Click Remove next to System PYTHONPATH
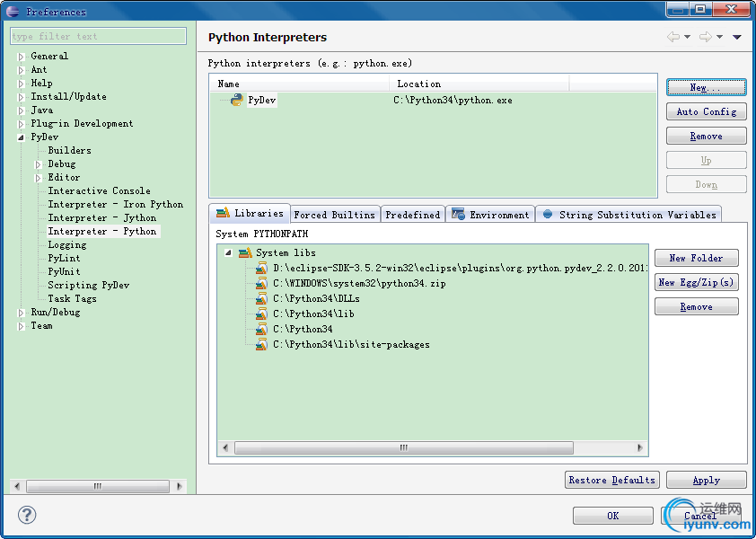The image size is (756, 539). (696, 306)
